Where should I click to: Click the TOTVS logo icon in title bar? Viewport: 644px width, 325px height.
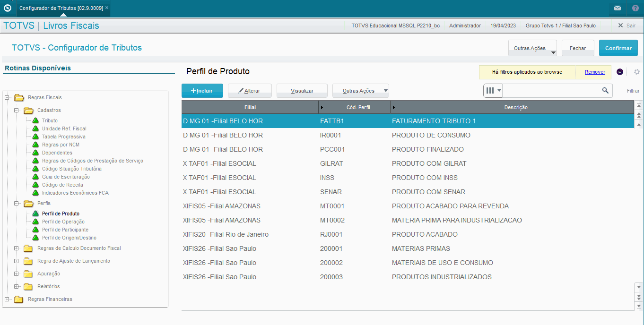pos(7,8)
